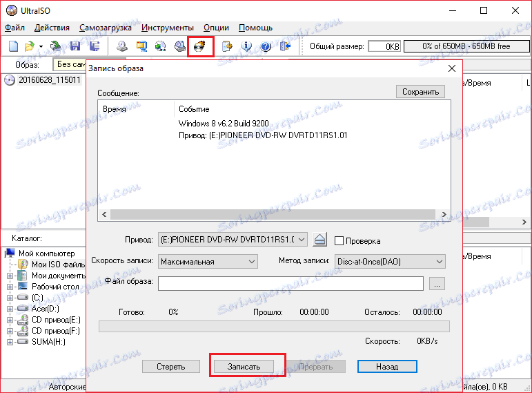Expand the CD привод(E:) node
Image resolution: width=532 pixels, height=393 pixels.
[x=10, y=320]
